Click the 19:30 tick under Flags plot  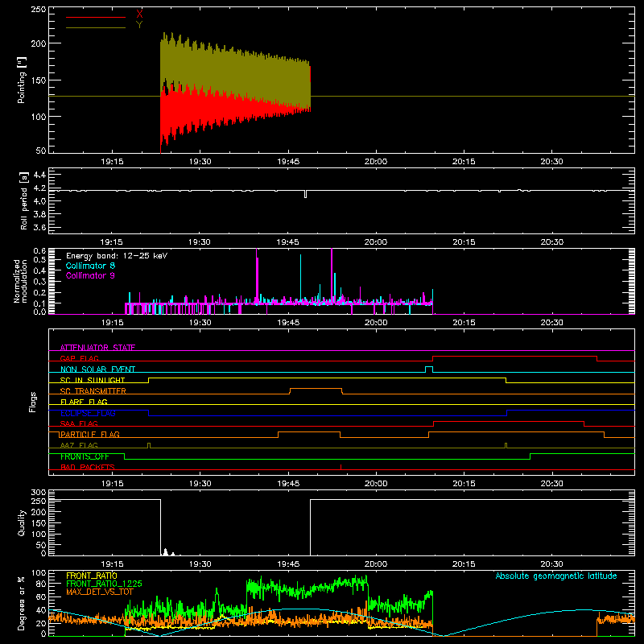[x=200, y=484]
